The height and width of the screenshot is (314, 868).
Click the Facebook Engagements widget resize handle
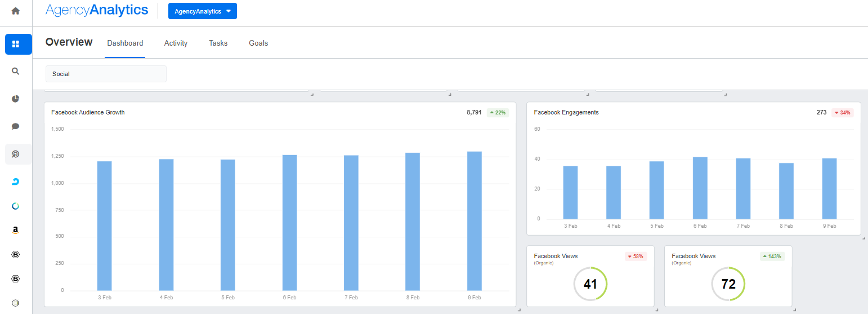(863, 238)
